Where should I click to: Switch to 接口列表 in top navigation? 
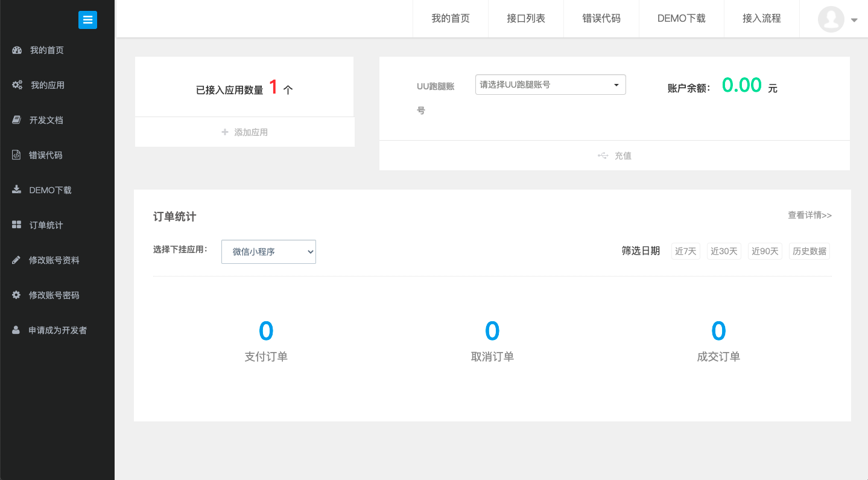(x=526, y=19)
